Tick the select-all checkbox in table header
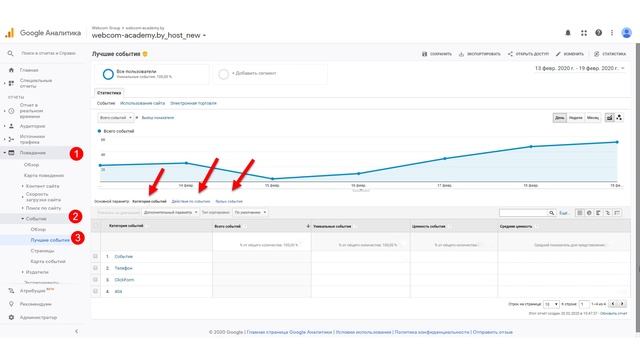This screenshot has width=640, height=360. click(x=96, y=226)
